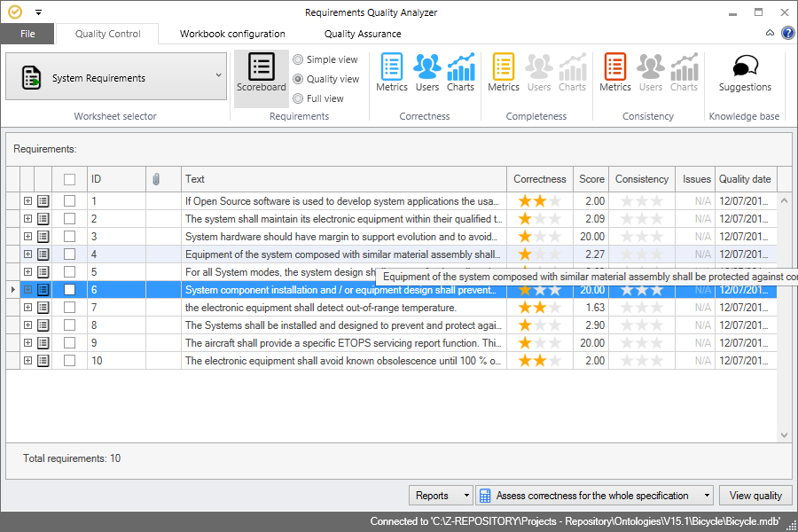Switch to the Quality Assurance tab

(x=363, y=34)
